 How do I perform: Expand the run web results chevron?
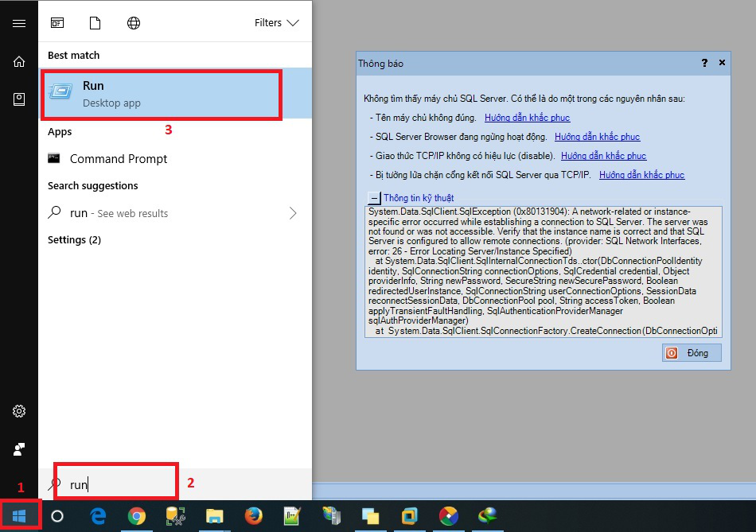point(293,213)
